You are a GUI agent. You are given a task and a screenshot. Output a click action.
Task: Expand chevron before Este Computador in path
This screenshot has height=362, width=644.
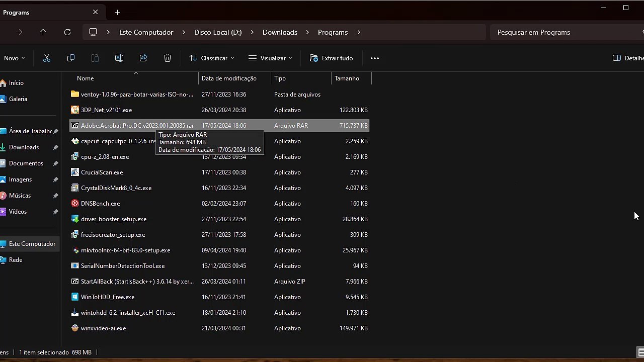108,32
